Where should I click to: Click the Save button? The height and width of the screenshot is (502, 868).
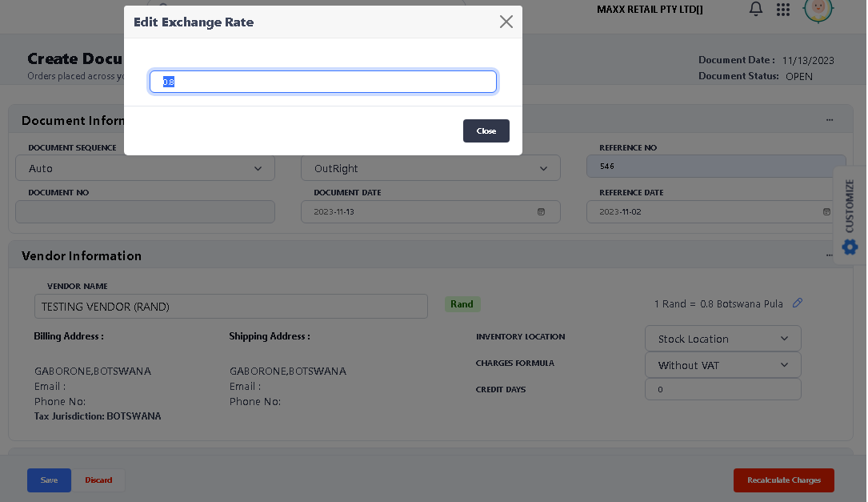point(49,480)
